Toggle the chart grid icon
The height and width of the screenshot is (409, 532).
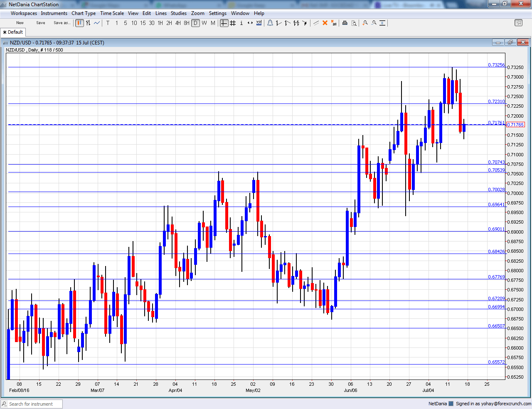[x=233, y=23]
